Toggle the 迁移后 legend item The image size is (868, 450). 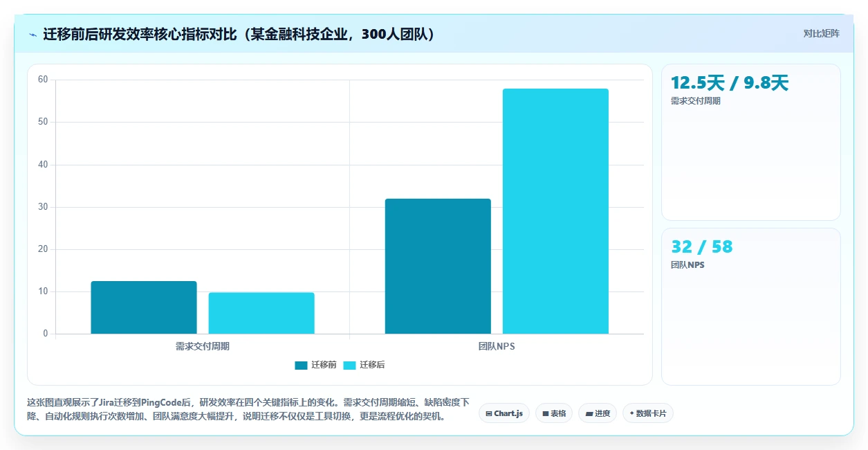(364, 365)
